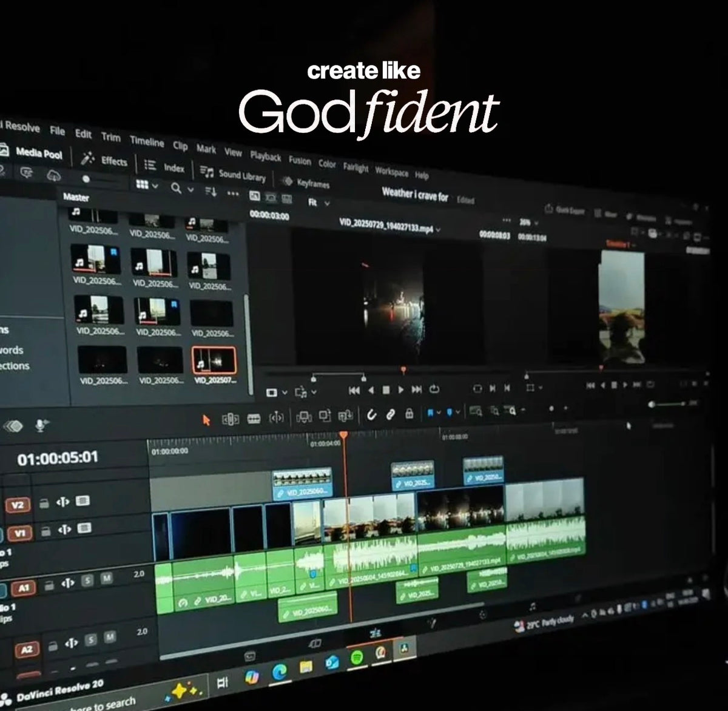Click the Overwrite clip tool icon
The width and height of the screenshot is (728, 711).
tap(325, 416)
